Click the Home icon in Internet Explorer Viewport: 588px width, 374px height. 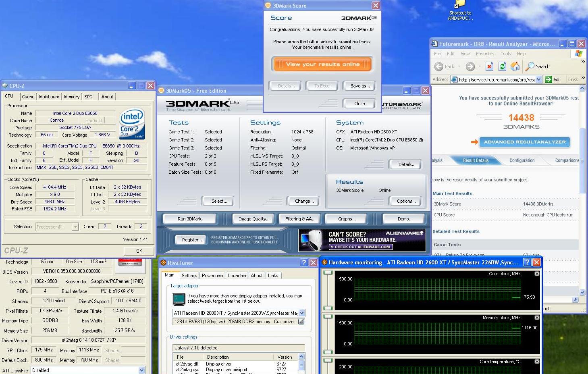coord(515,66)
